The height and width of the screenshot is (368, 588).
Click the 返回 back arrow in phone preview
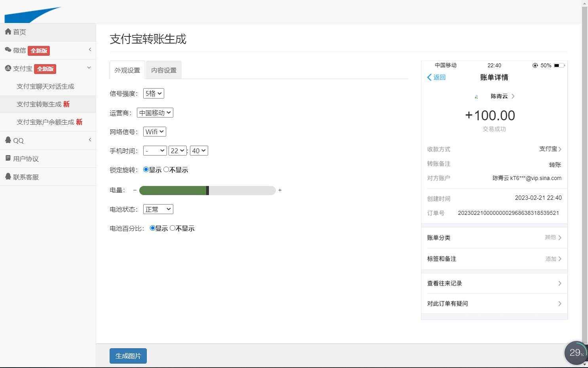[429, 78]
